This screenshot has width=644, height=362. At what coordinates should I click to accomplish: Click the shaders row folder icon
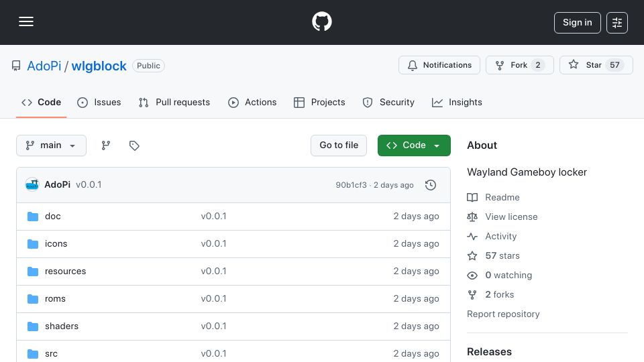coord(33,326)
